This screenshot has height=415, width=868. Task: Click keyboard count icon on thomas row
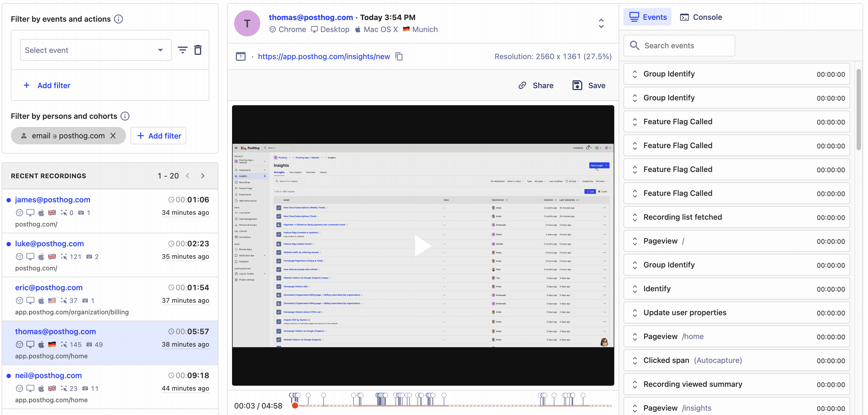(x=89, y=344)
